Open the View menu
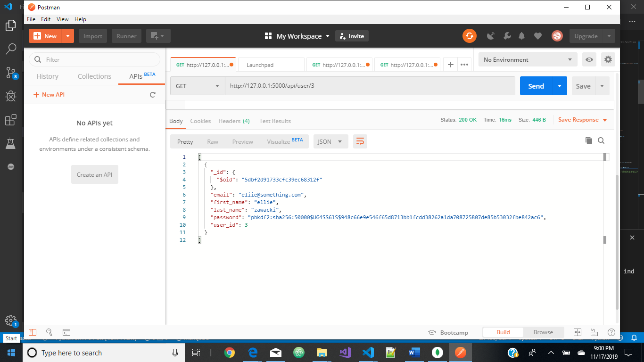 tap(63, 19)
